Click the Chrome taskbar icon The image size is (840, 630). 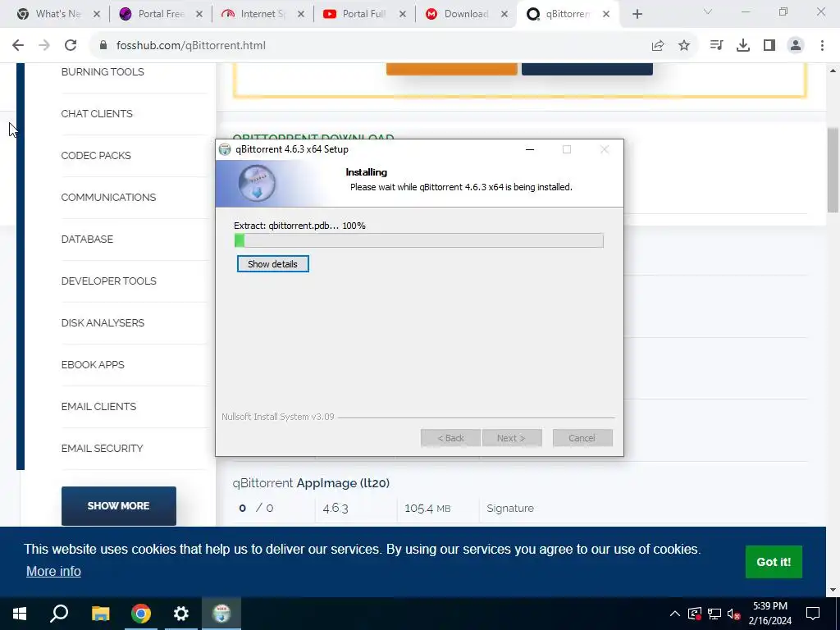141,614
